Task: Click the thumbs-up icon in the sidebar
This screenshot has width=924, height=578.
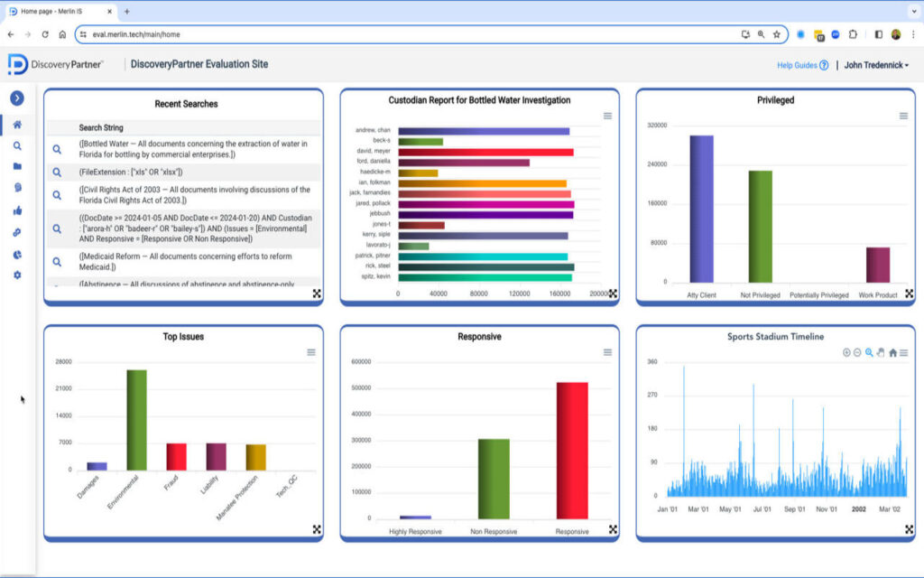Action: click(16, 210)
